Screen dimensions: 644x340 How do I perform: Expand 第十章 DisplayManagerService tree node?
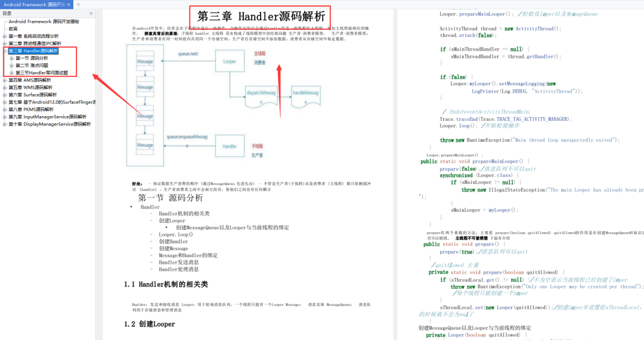pos(5,124)
